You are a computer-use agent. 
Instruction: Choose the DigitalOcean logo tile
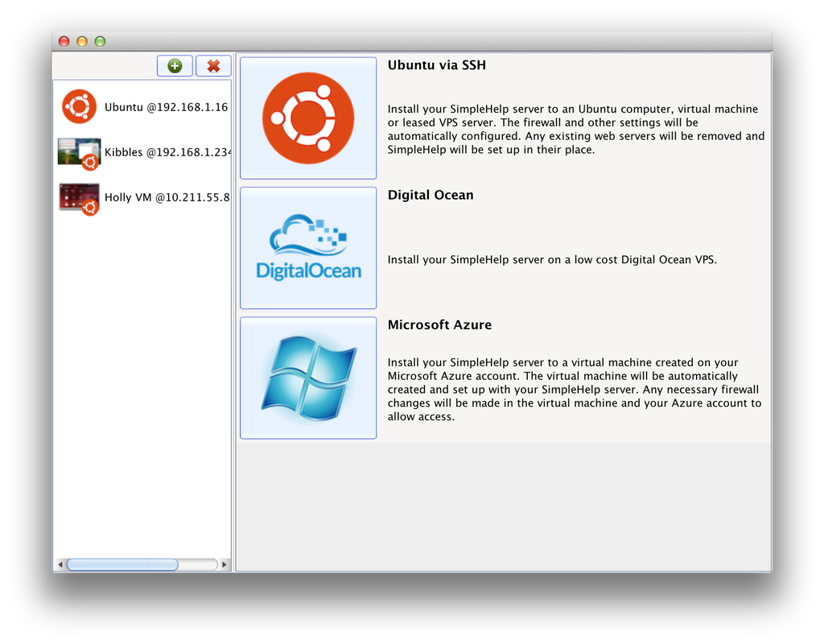[x=308, y=248]
